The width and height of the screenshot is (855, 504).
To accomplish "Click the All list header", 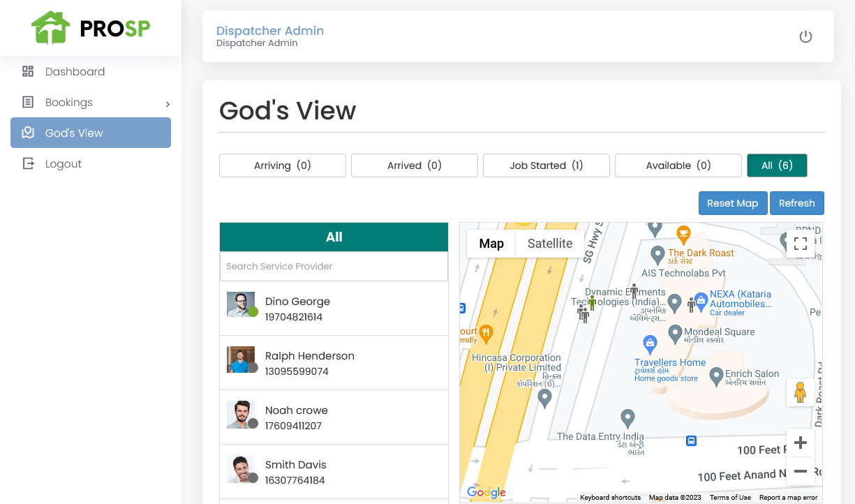I will click(334, 237).
